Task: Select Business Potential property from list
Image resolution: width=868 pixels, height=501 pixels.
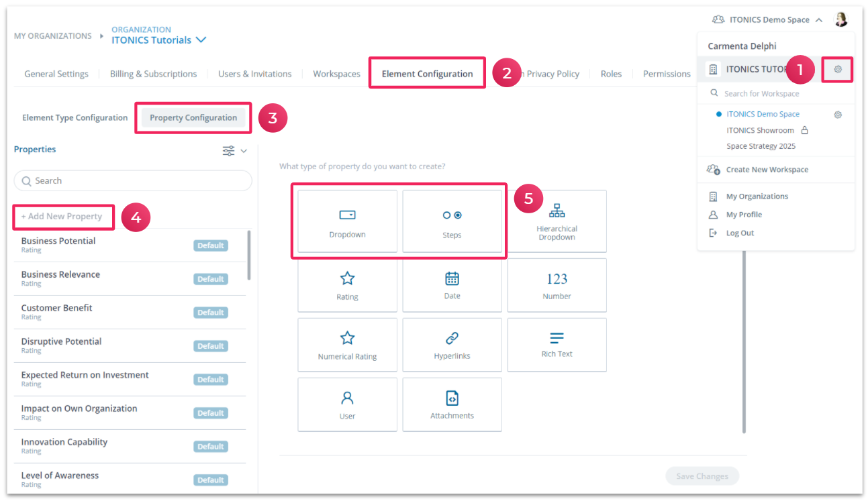Action: point(58,241)
